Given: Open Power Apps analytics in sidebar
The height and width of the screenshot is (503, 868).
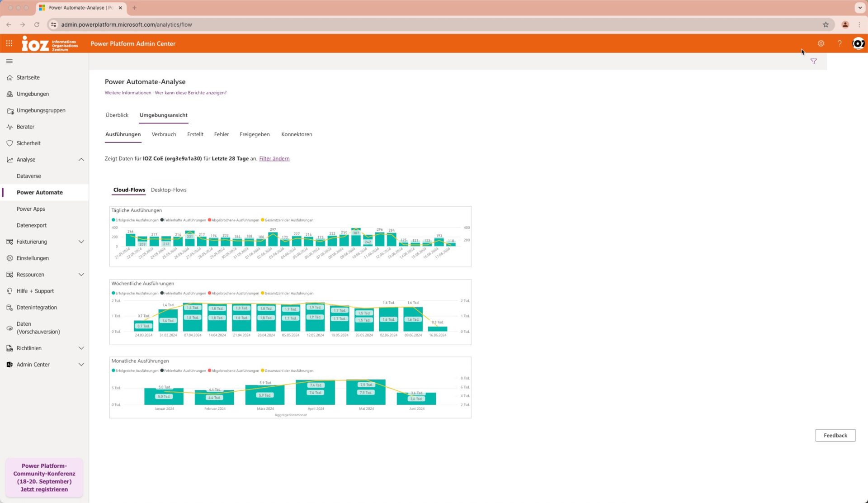Looking at the screenshot, I should [x=31, y=209].
